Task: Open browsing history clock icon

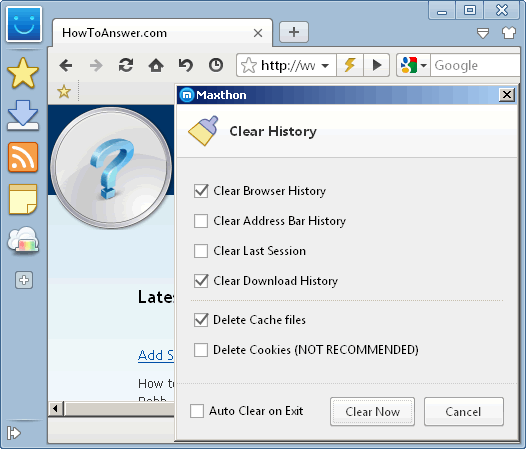Action: coord(216,65)
